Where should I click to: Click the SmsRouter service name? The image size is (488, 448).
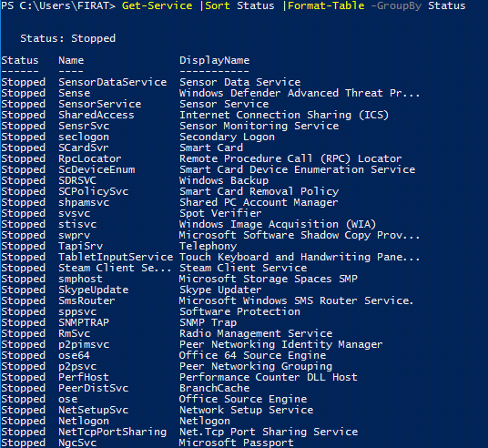86,300
